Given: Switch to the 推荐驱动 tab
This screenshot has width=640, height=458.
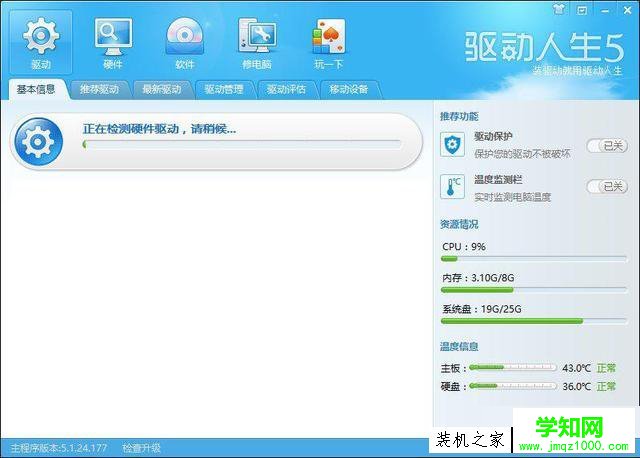Looking at the screenshot, I should point(99,89).
